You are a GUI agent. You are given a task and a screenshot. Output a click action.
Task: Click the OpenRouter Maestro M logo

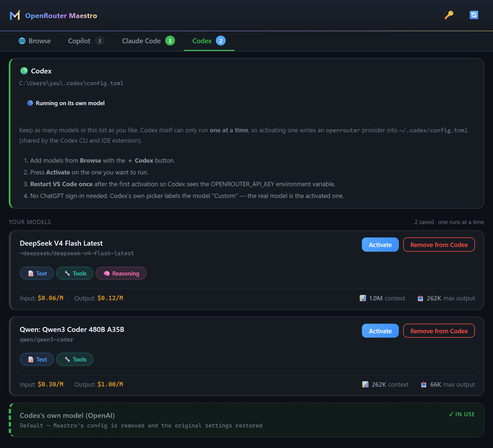pyautogui.click(x=15, y=15)
